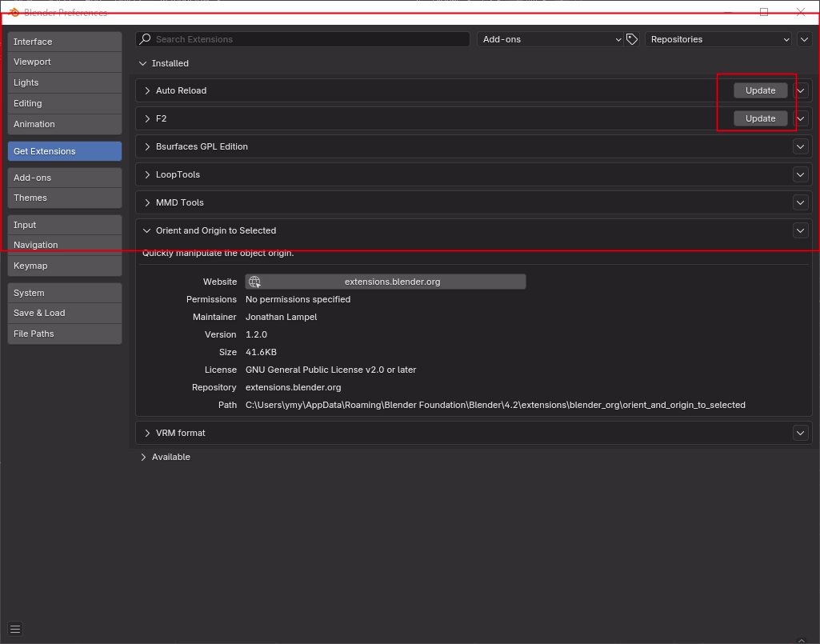The width and height of the screenshot is (820, 644).
Task: Open the File Paths tab
Action: (x=65, y=334)
